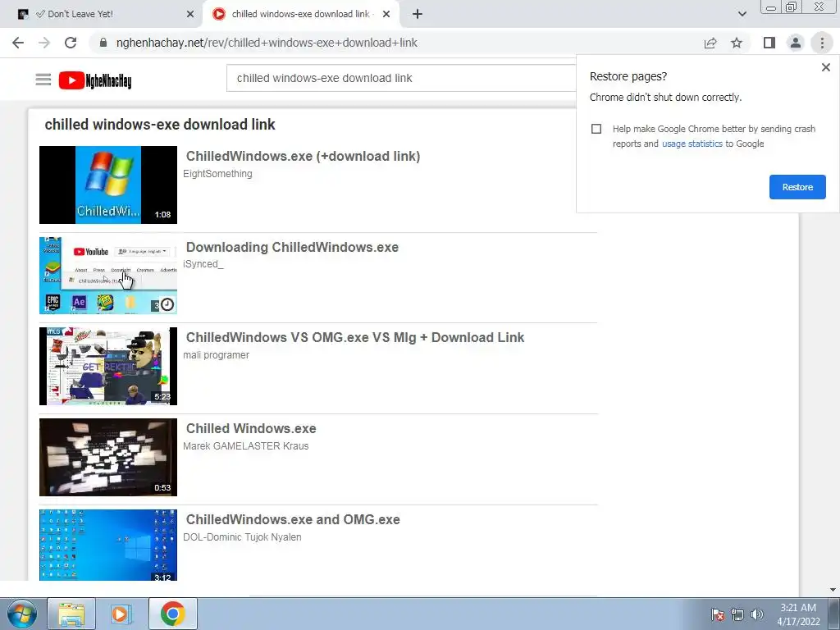Open the 0:53 dark screen thumbnail

tap(108, 458)
